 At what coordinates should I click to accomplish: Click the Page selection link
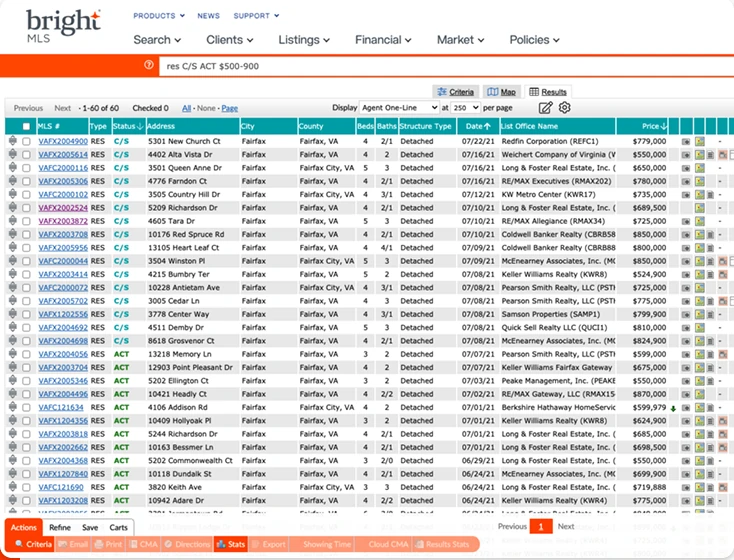[229, 108]
